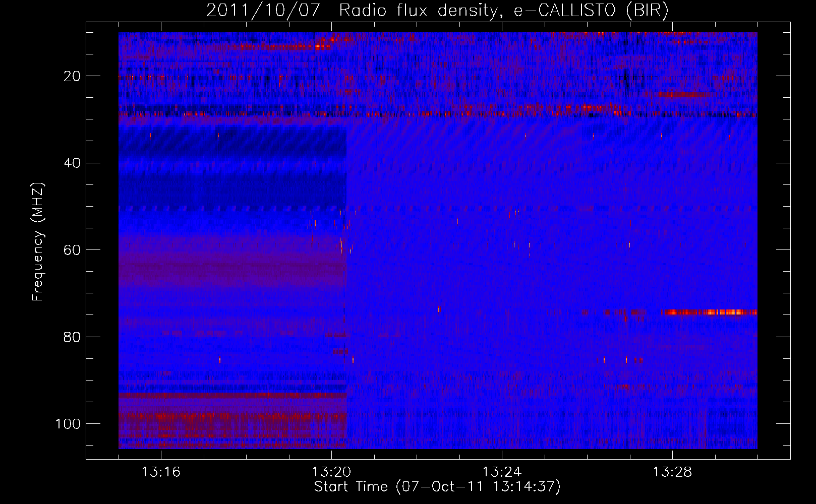Click the 'Start Time (07-Oct-11 13:14:37)' label

pyautogui.click(x=437, y=487)
